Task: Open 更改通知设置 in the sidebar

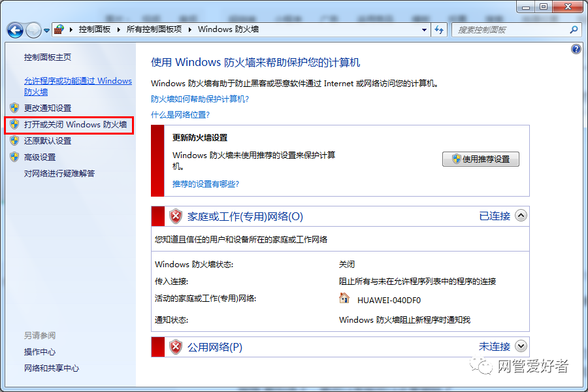Action: (48, 108)
